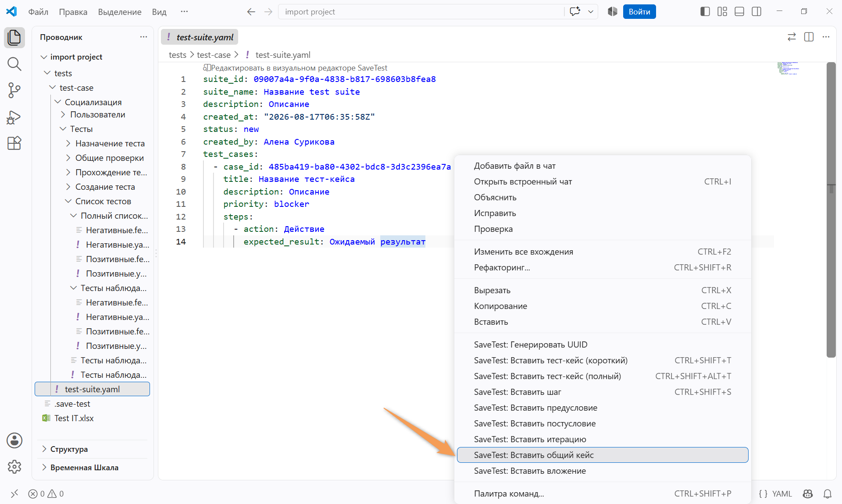This screenshot has width=842, height=504.
Task: Open the Source Control view icon
Action: [14, 90]
